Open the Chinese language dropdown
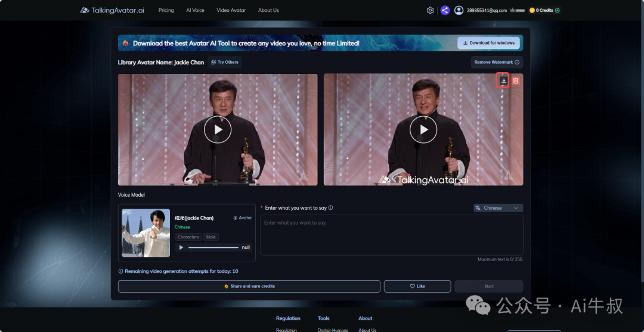 pos(498,208)
